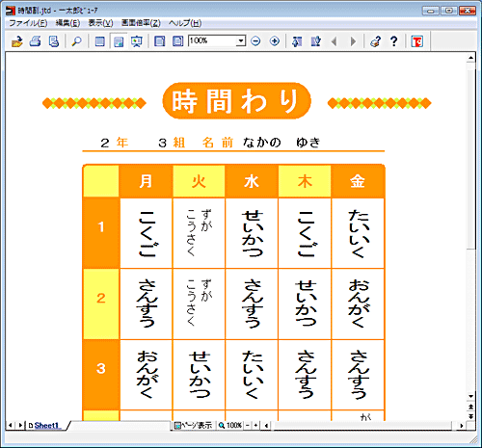The image size is (482, 448).
Task: Open the ファイル(F) menu
Action: [28, 23]
